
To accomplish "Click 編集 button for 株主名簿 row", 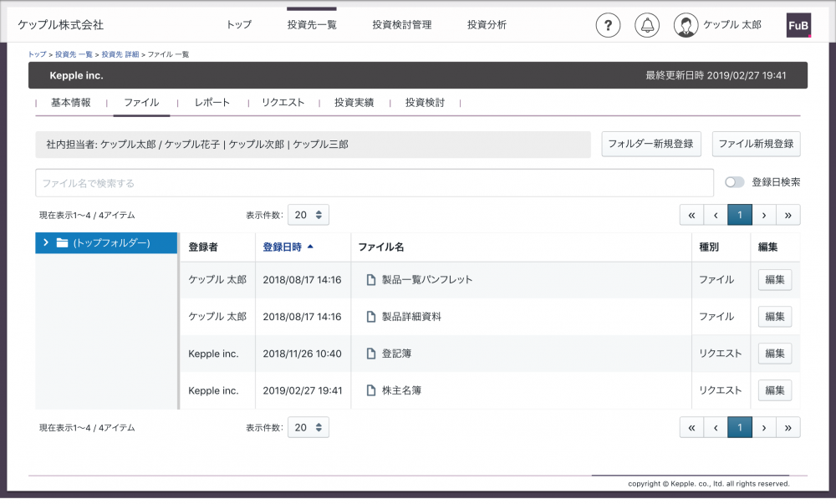I will click(x=774, y=390).
